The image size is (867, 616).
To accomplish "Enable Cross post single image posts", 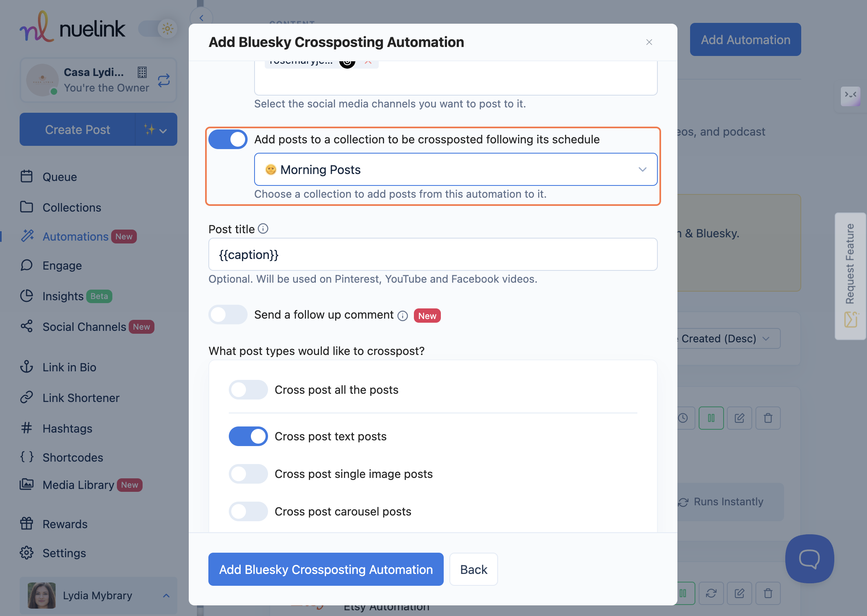I will (x=248, y=474).
